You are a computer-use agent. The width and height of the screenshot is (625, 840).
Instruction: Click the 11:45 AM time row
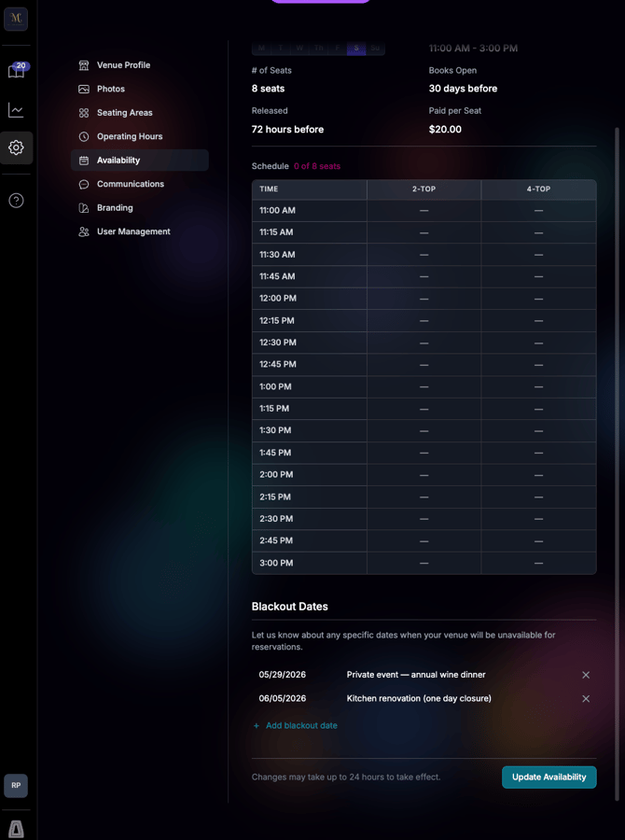424,276
